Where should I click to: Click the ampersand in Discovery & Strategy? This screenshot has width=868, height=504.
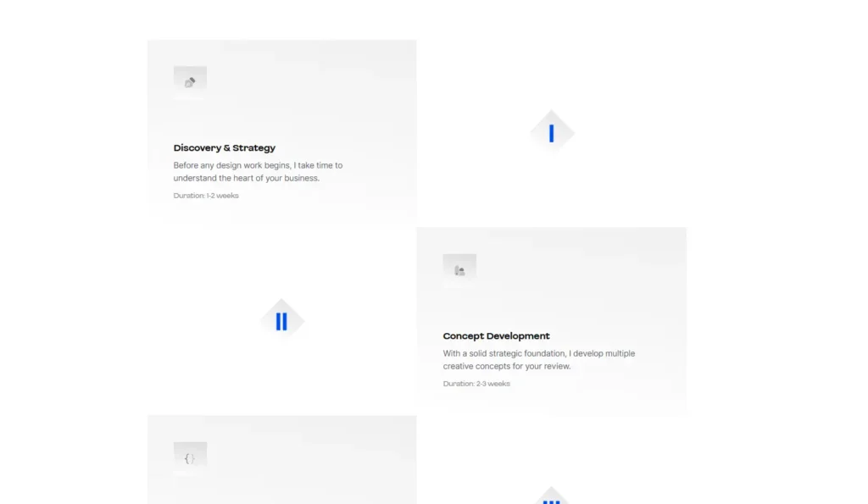click(x=226, y=148)
